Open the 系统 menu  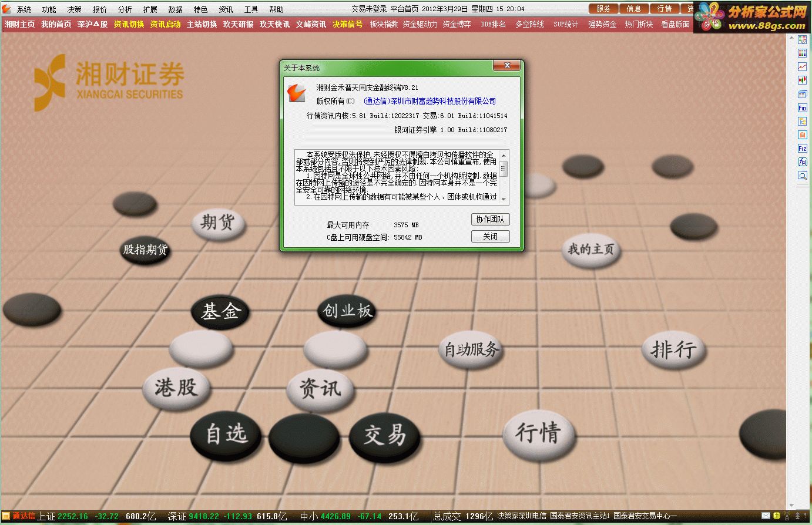point(24,9)
